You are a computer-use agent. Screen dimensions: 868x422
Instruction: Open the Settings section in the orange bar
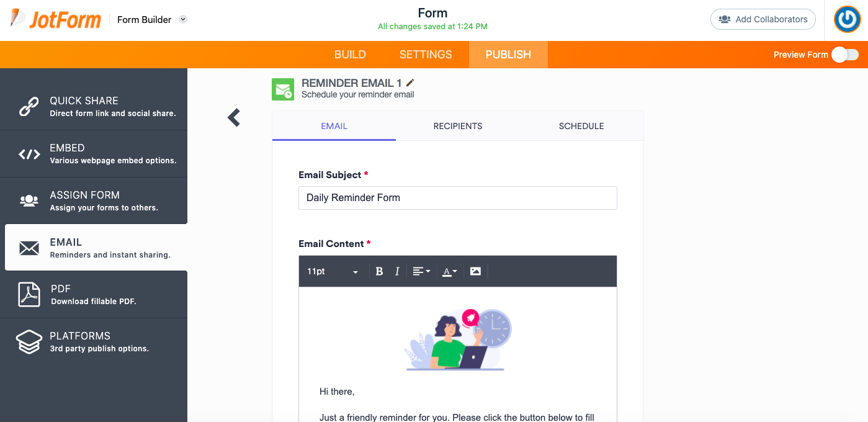pos(425,55)
